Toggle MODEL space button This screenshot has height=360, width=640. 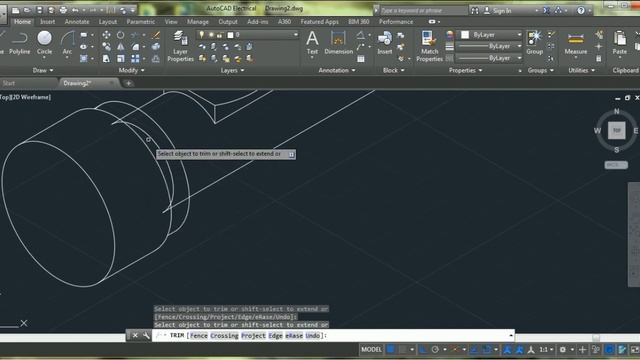point(371,349)
